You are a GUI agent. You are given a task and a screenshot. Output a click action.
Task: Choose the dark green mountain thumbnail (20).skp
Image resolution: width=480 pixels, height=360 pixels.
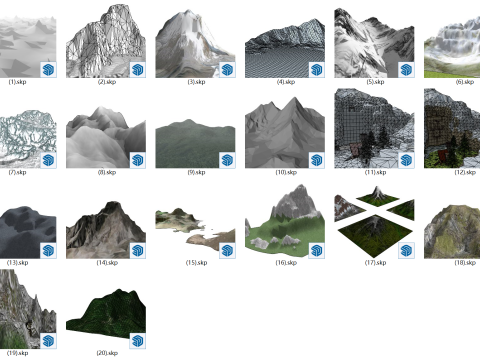click(x=106, y=319)
